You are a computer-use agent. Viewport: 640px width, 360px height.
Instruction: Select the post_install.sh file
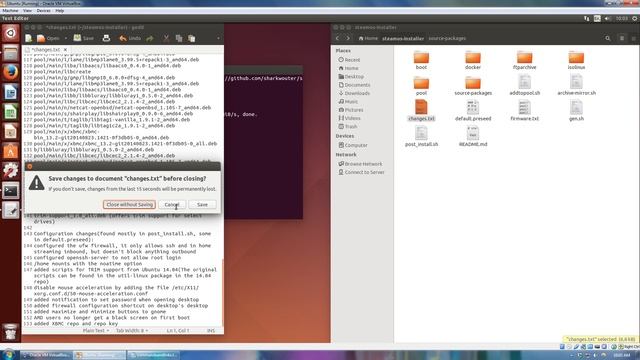tap(421, 136)
